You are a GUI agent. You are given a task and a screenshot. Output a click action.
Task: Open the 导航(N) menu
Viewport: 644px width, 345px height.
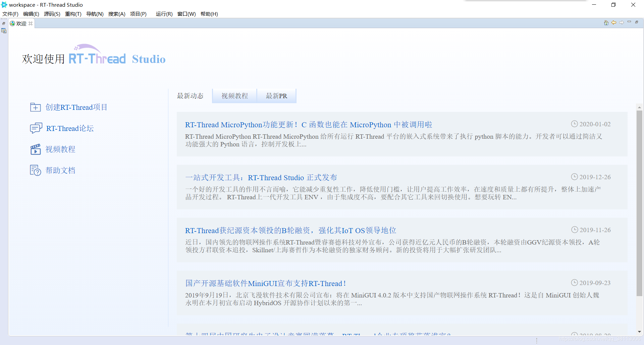click(95, 14)
